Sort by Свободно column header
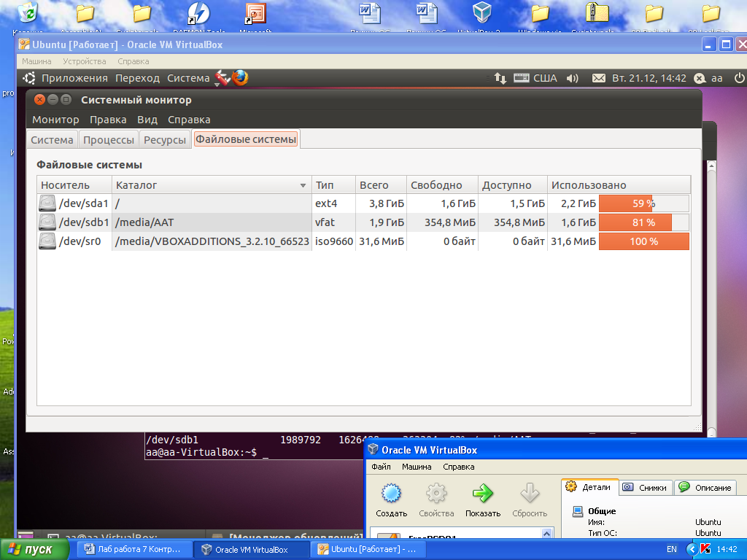The width and height of the screenshot is (747, 560). click(x=442, y=184)
